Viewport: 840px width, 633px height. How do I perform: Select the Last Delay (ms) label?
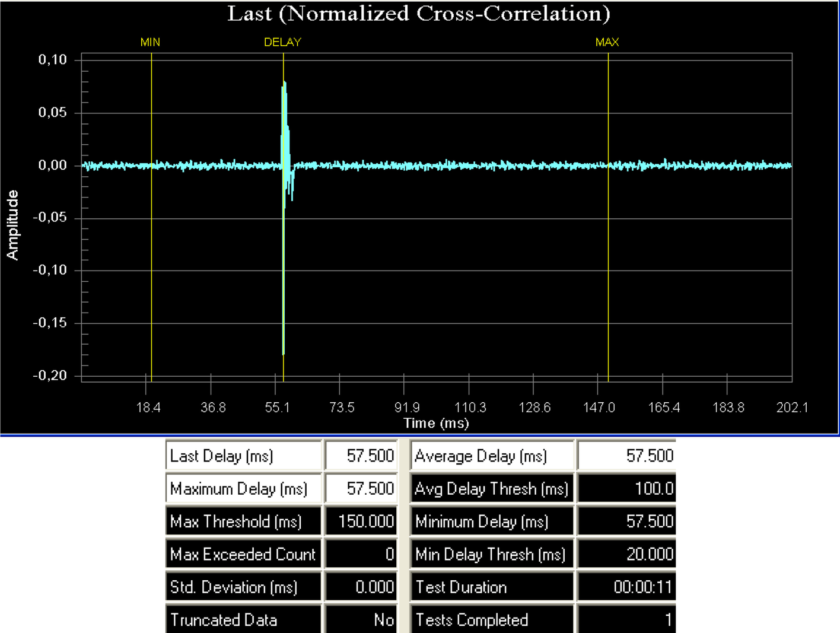click(x=243, y=456)
